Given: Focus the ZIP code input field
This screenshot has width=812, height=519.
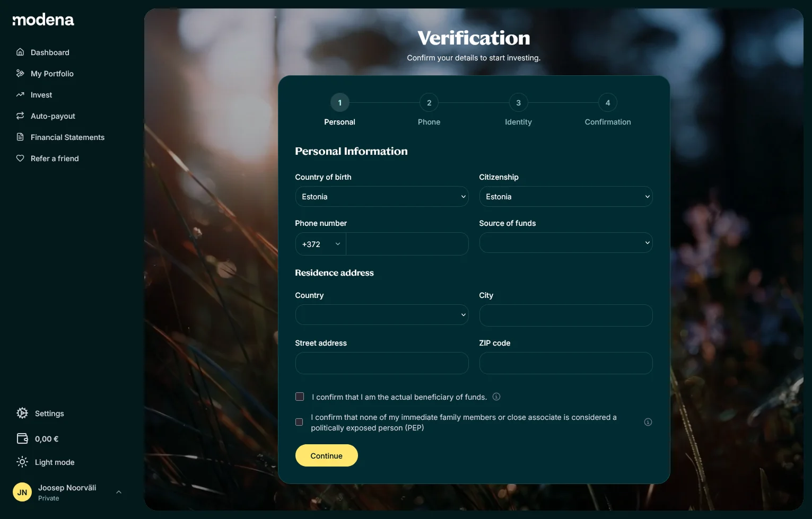Looking at the screenshot, I should click(566, 363).
